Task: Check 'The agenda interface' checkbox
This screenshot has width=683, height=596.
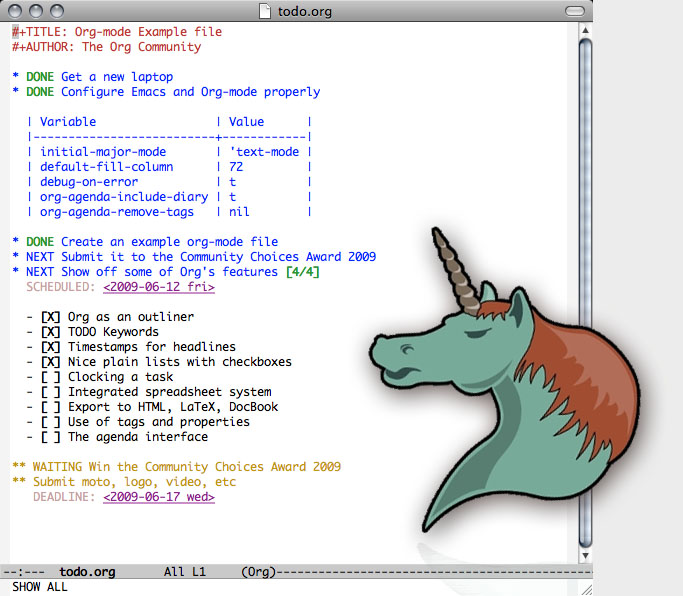Action: 51,437
